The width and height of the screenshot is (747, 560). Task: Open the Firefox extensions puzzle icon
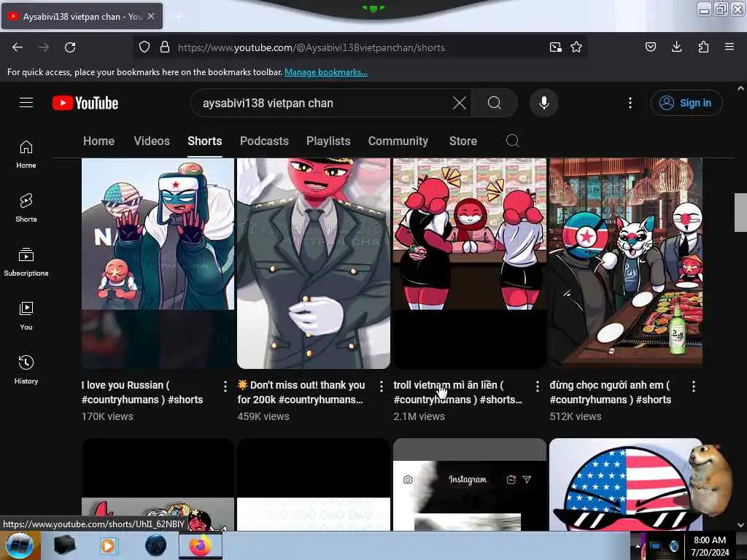point(703,47)
